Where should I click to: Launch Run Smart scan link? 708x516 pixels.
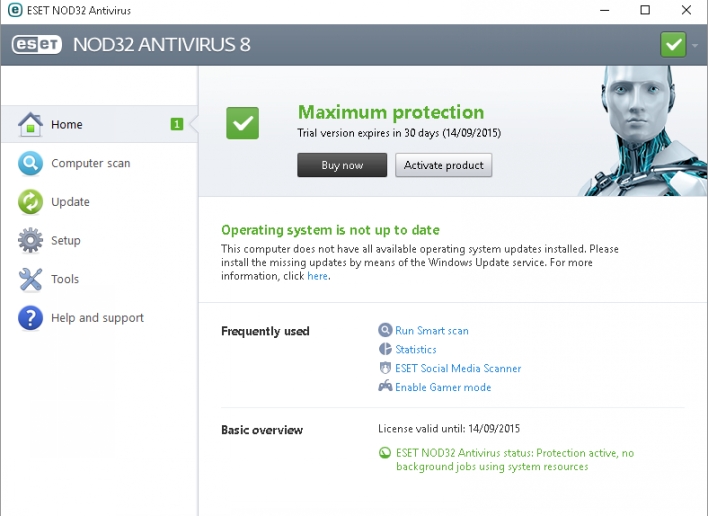432,330
